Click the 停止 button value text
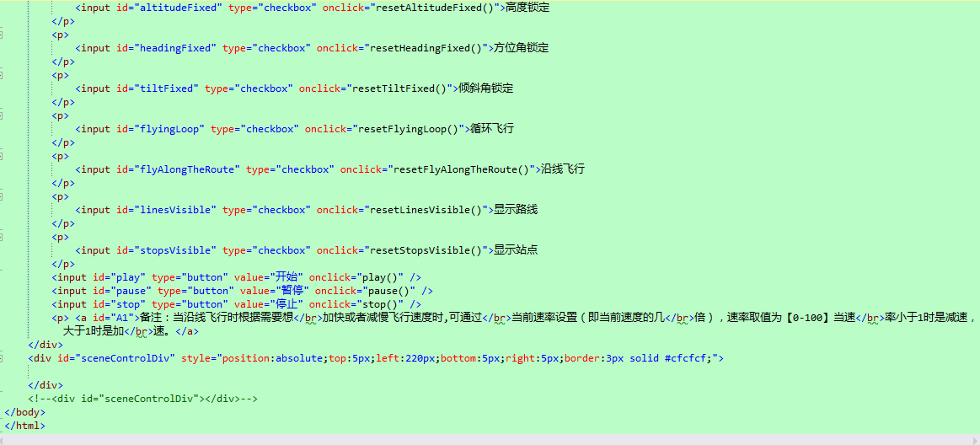 pos(287,304)
